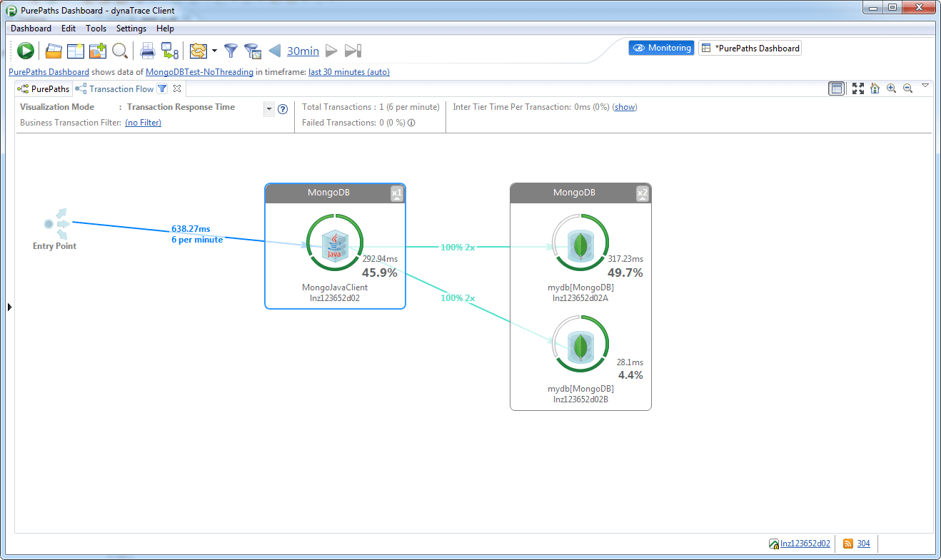Click the 30min timeframe link
941x560 pixels.
303,51
